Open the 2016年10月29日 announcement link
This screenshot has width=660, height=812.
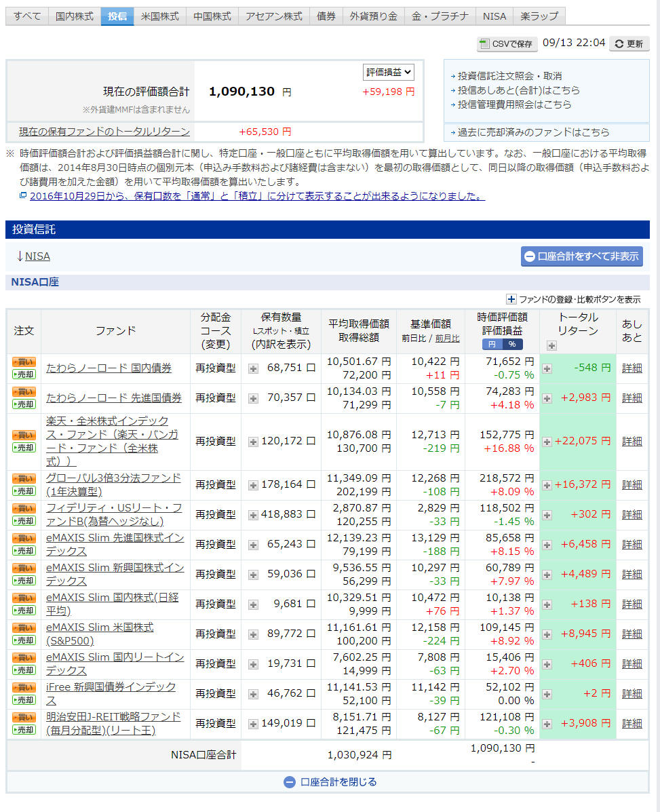pos(257,196)
